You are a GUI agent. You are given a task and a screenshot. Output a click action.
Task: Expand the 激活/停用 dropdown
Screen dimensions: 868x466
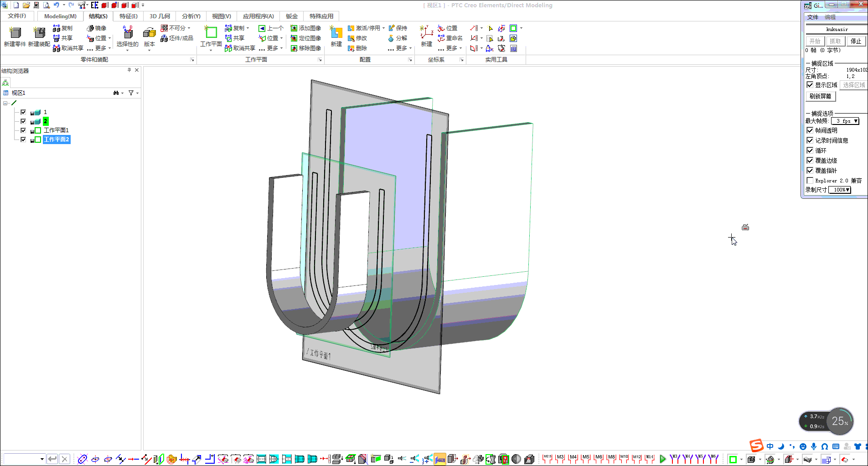tap(384, 28)
